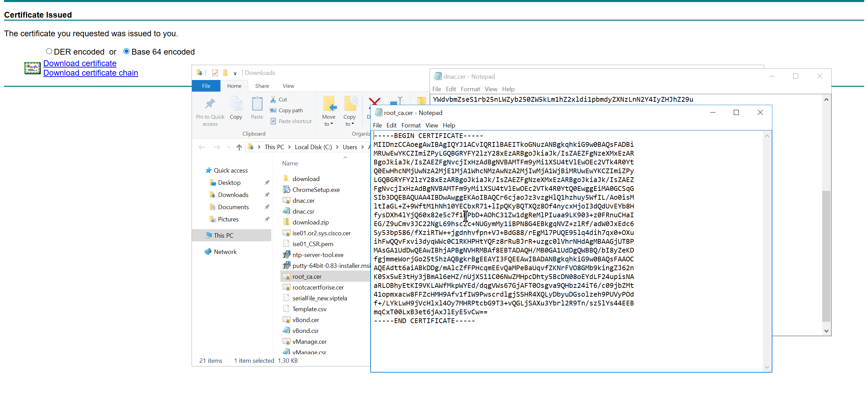
Task: Select Downloads in Quick access tree
Action: coord(233,195)
